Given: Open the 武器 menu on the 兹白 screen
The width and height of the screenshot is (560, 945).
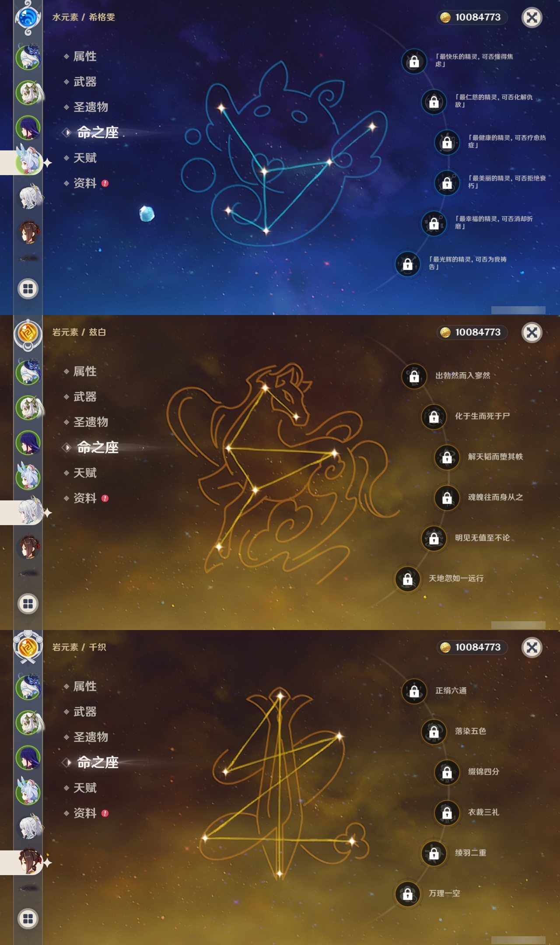Looking at the screenshot, I should pyautogui.click(x=85, y=397).
